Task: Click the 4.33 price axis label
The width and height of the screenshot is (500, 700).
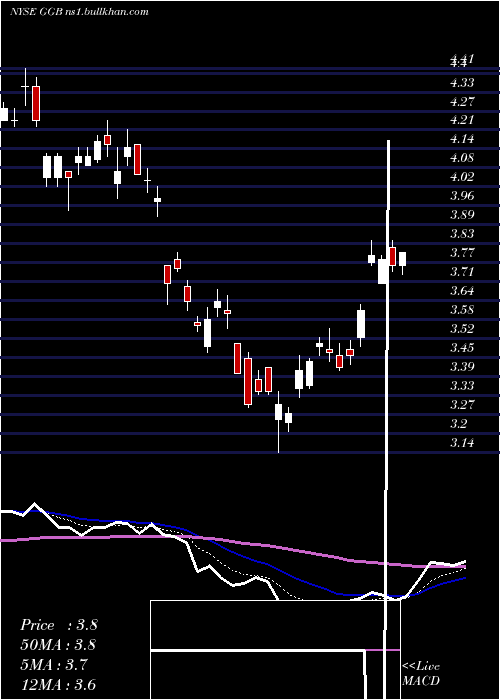Action: click(x=462, y=83)
